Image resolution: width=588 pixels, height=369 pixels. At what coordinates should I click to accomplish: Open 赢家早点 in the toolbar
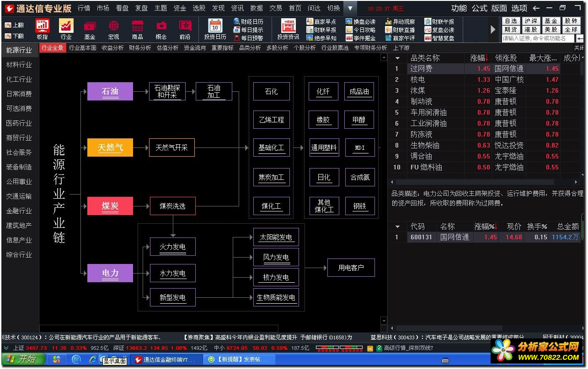click(321, 21)
